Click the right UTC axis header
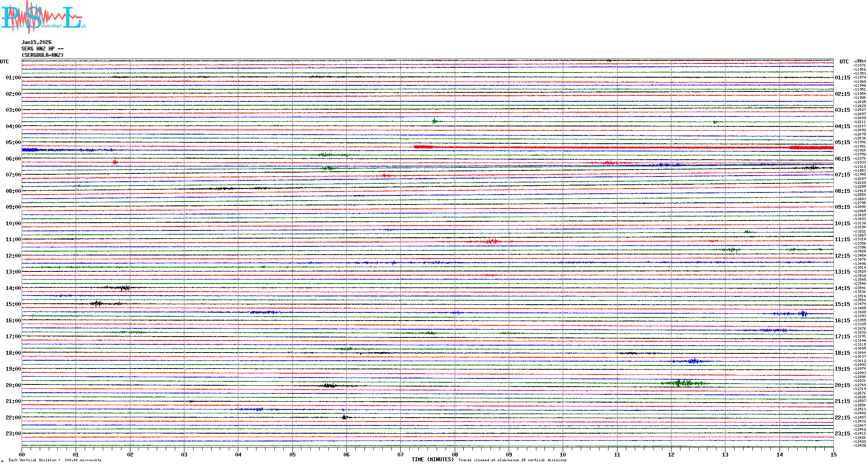This screenshot has width=868, height=466. 844,62
